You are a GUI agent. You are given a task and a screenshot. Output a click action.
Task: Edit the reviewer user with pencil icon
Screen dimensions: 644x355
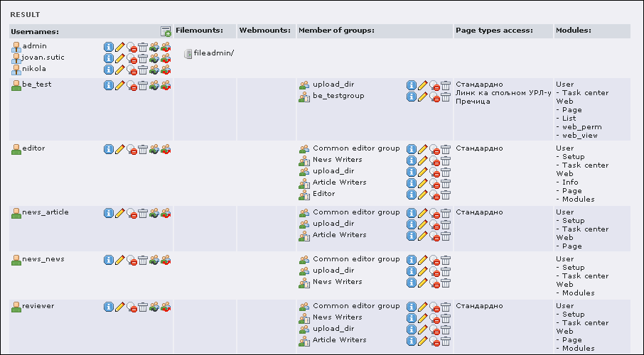(120, 307)
